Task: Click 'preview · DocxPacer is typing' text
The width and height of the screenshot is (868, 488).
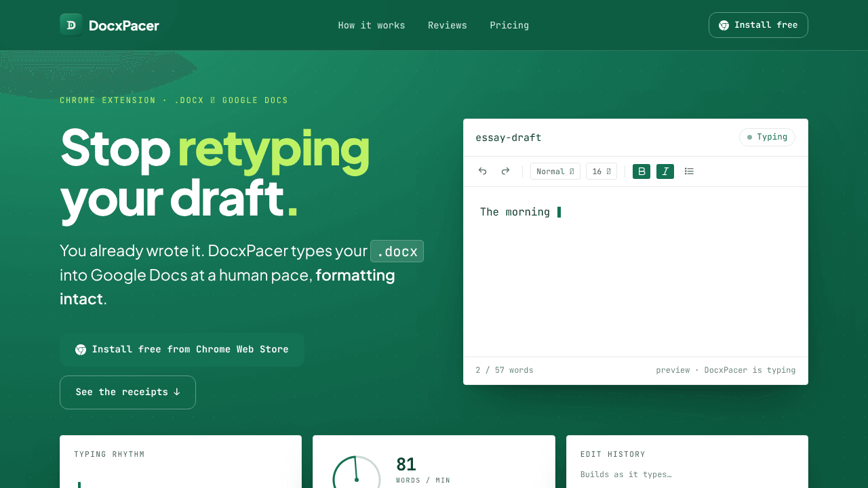Action: click(726, 370)
